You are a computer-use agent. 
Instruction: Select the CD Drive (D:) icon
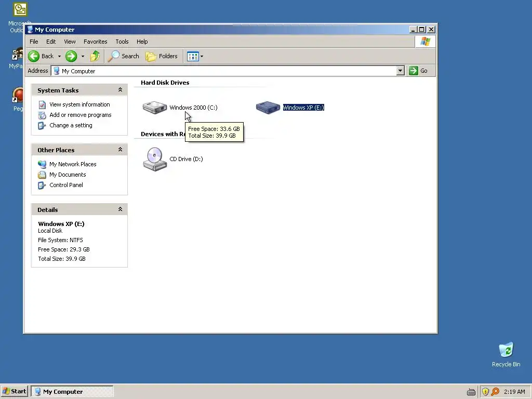click(155, 159)
